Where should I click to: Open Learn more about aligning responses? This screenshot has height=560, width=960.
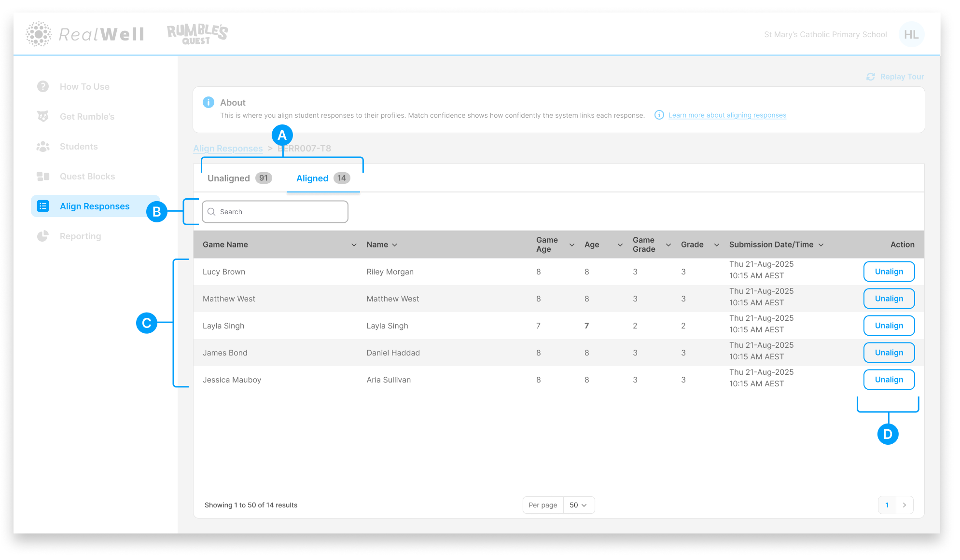[x=726, y=115]
